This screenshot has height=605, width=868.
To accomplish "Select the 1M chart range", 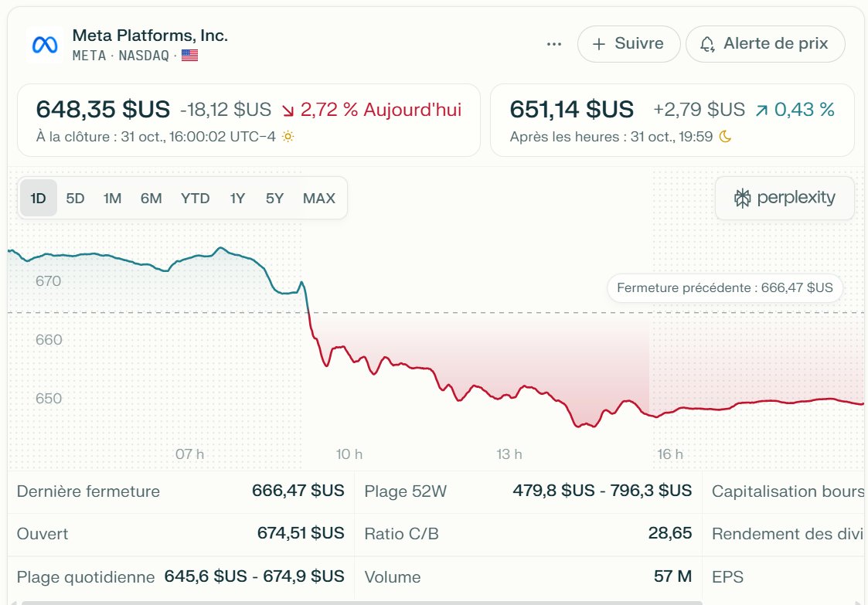I will (112, 199).
